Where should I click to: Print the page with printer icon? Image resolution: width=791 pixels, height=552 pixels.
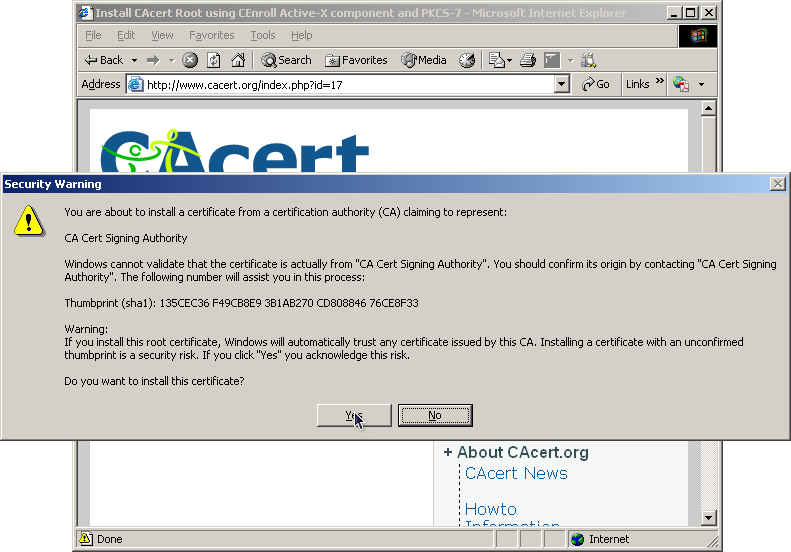click(528, 61)
